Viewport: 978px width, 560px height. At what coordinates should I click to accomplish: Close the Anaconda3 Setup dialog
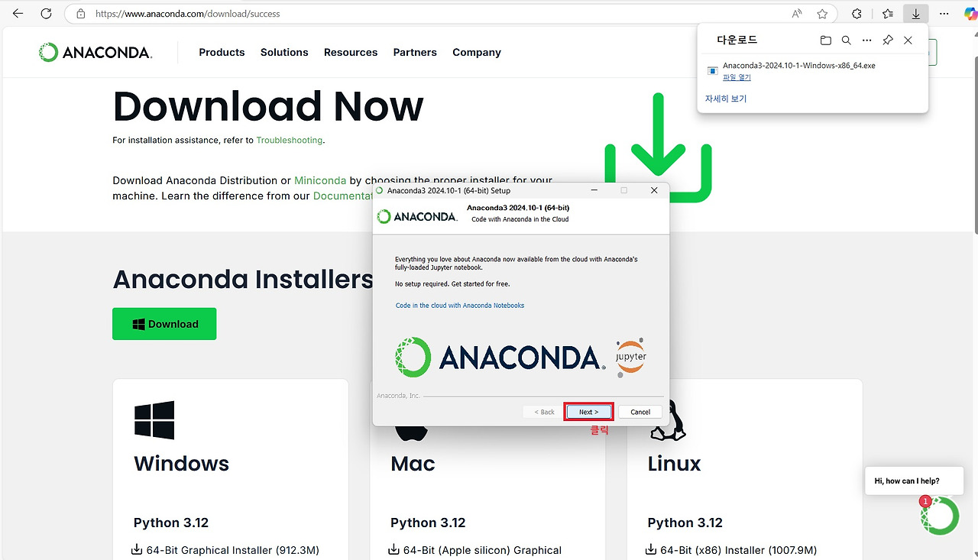coord(654,190)
